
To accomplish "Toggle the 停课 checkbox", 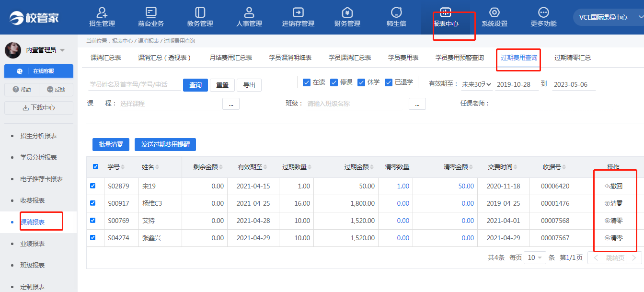I will tap(334, 82).
